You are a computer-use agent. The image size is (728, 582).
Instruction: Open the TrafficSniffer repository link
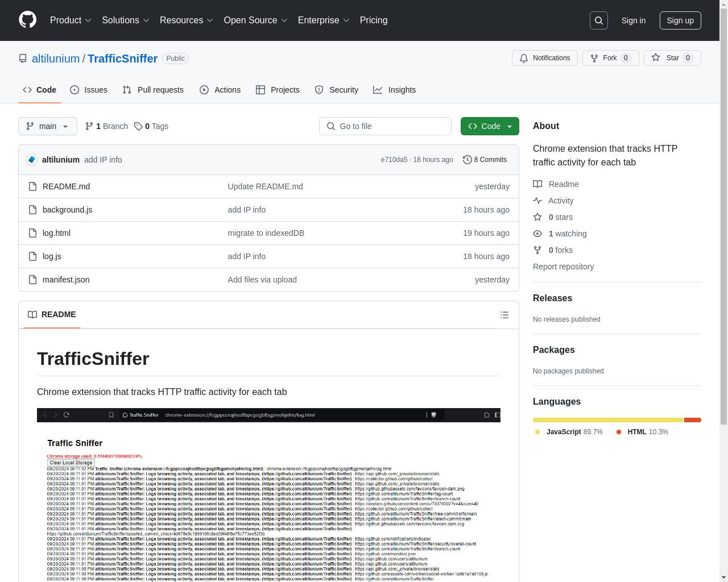click(x=122, y=59)
